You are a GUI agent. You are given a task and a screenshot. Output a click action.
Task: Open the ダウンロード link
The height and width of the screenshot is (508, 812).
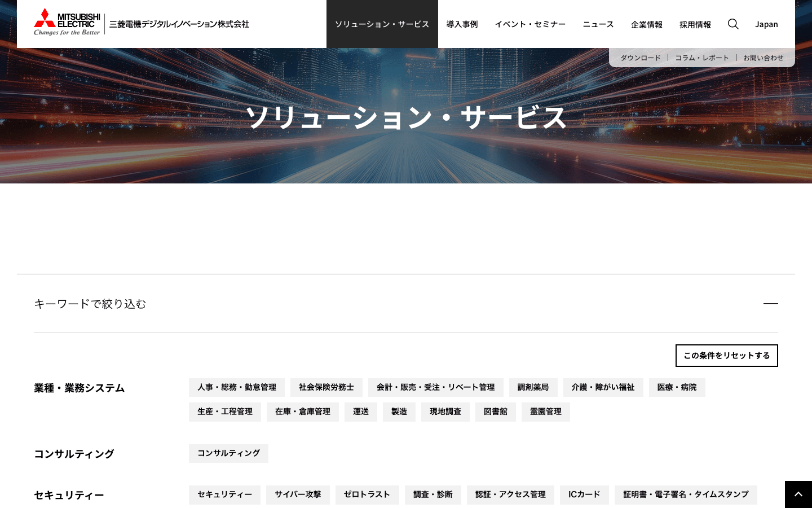click(641, 58)
